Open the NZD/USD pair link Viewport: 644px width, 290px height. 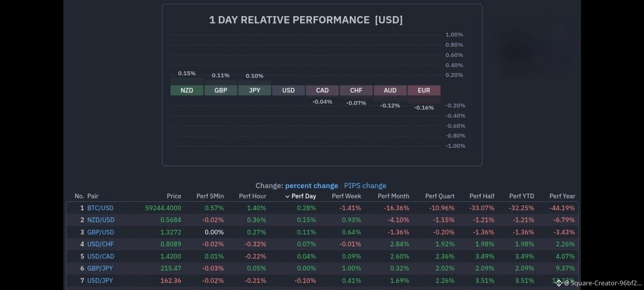pyautogui.click(x=101, y=220)
